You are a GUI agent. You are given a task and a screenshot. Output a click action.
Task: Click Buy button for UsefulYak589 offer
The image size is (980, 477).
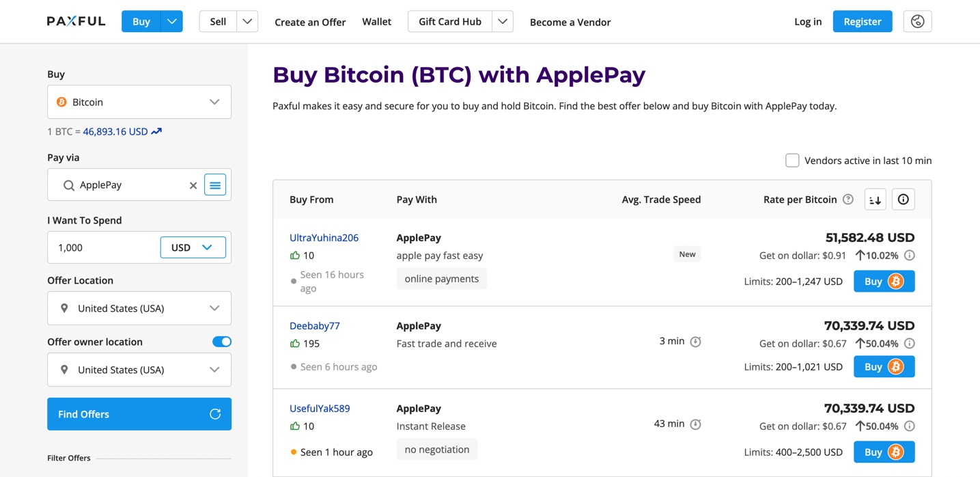coord(884,452)
